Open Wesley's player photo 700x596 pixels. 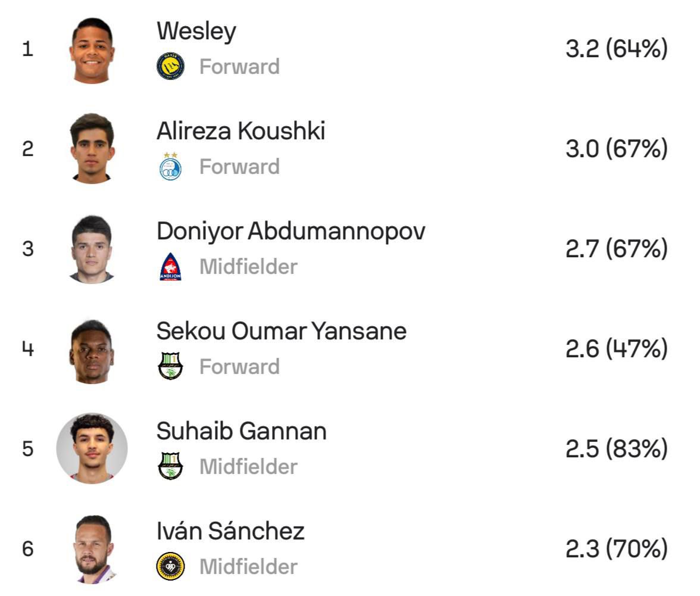[x=92, y=50]
